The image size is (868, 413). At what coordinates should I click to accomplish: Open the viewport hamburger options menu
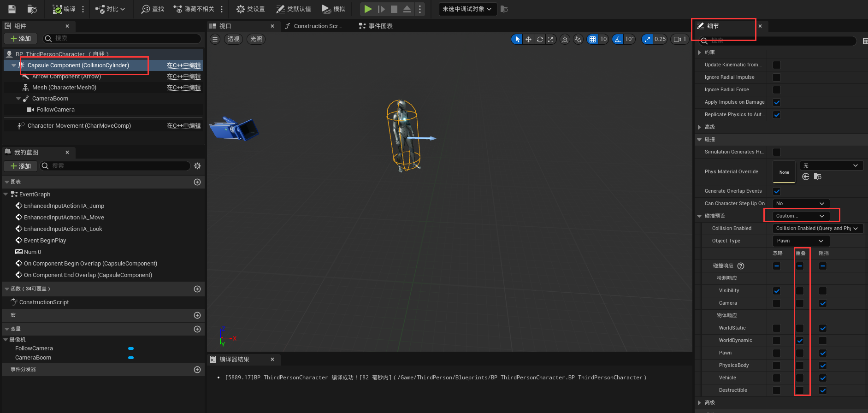(x=215, y=39)
